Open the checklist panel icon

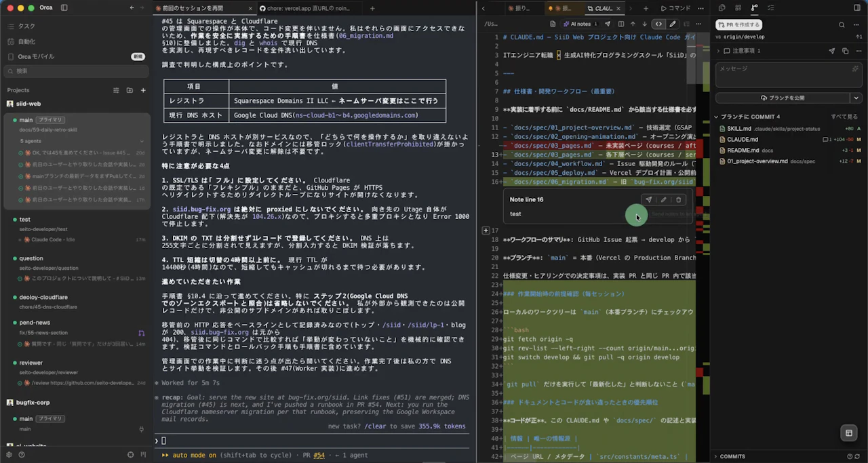pos(771,7)
